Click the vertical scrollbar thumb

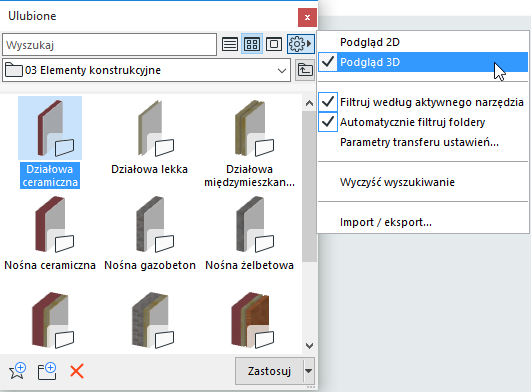pyautogui.click(x=309, y=186)
